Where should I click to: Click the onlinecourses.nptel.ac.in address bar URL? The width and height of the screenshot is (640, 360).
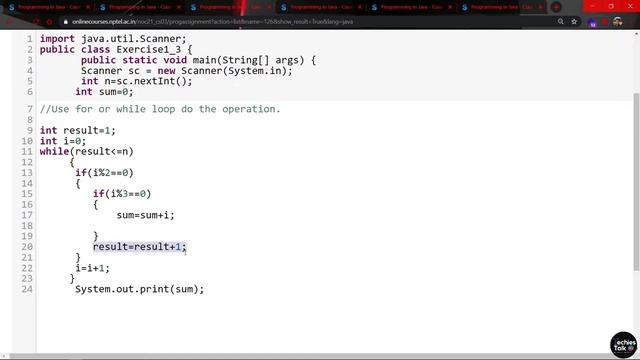click(212, 22)
